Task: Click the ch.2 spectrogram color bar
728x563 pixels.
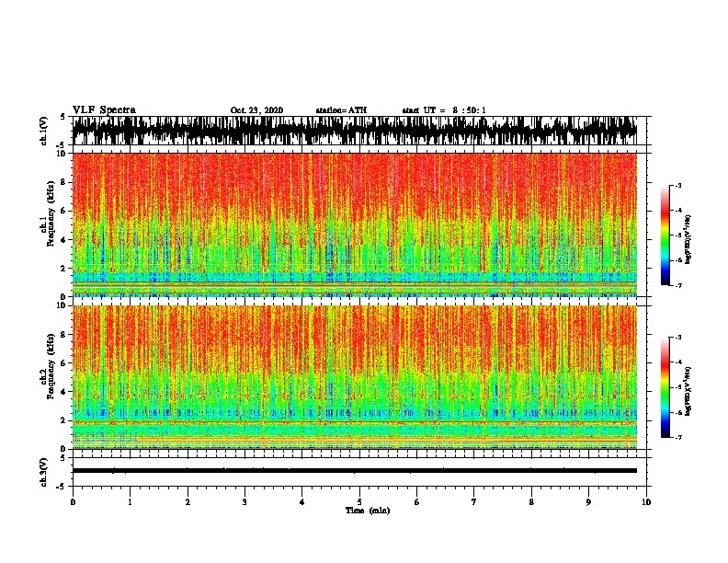Action: 665,386
